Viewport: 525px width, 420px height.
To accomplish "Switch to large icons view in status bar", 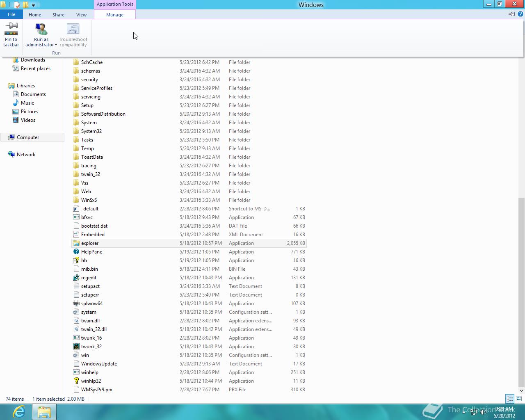I will [519, 399].
